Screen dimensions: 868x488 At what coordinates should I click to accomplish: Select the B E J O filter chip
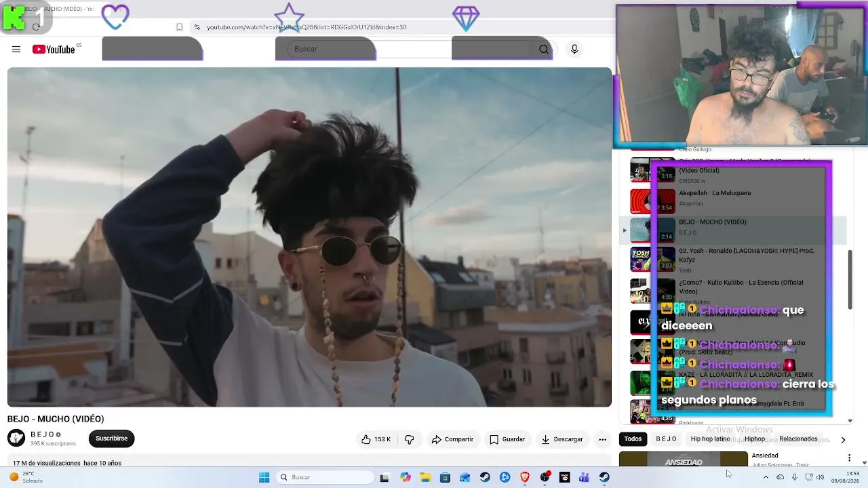point(666,439)
